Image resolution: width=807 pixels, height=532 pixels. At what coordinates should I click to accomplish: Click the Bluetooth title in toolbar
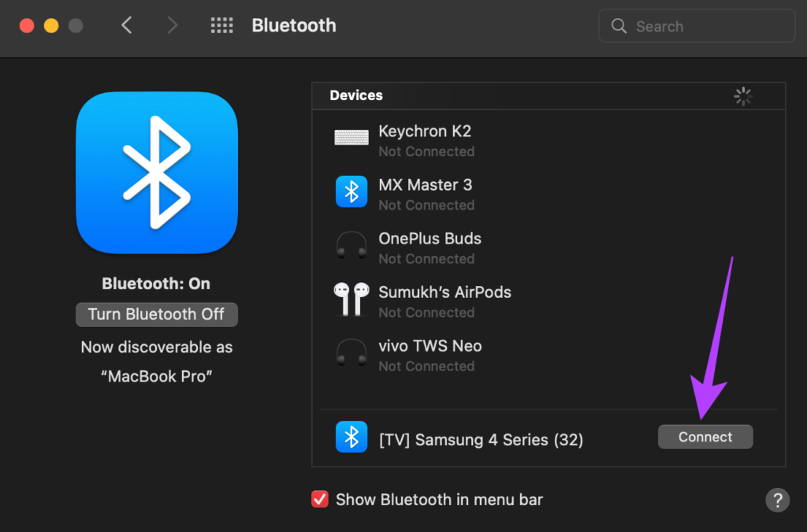click(293, 24)
